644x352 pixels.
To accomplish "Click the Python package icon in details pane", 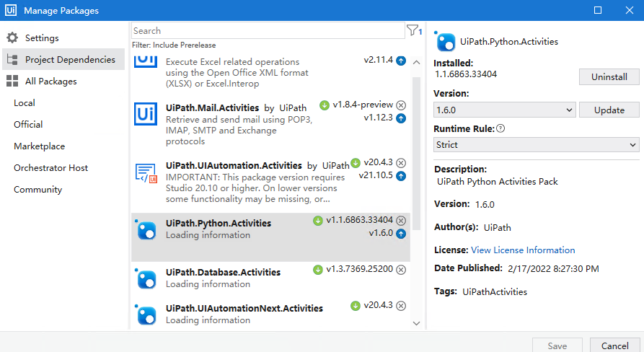I will pos(445,42).
